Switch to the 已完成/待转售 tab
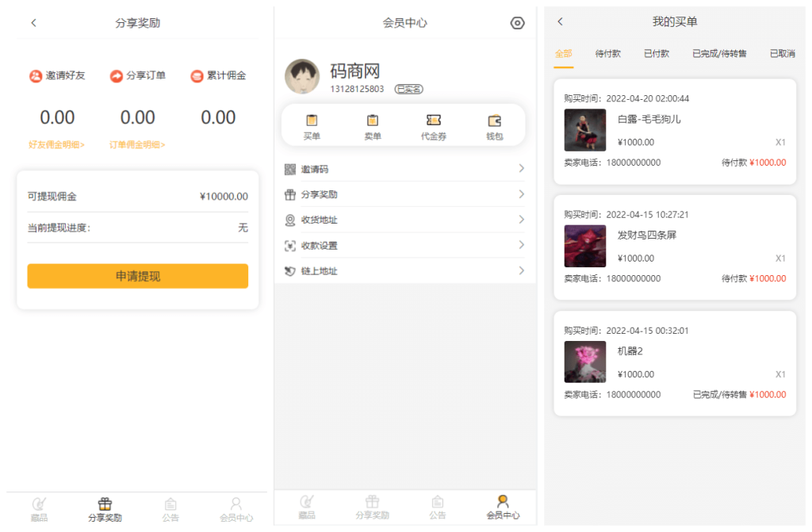 click(x=719, y=54)
